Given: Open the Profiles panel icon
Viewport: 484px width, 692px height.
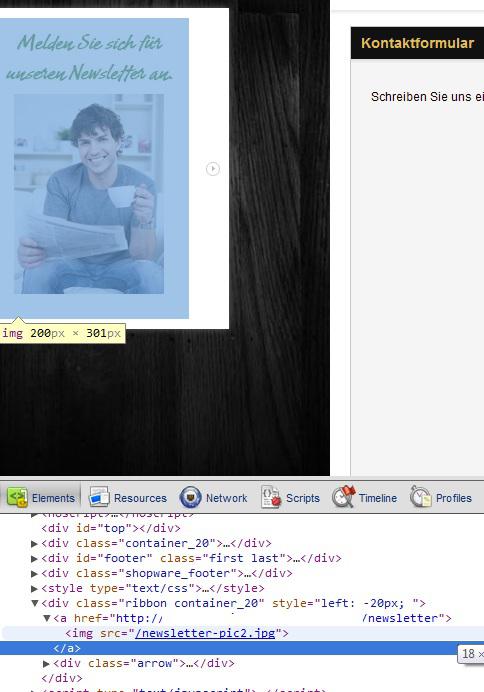Looking at the screenshot, I should coord(420,497).
